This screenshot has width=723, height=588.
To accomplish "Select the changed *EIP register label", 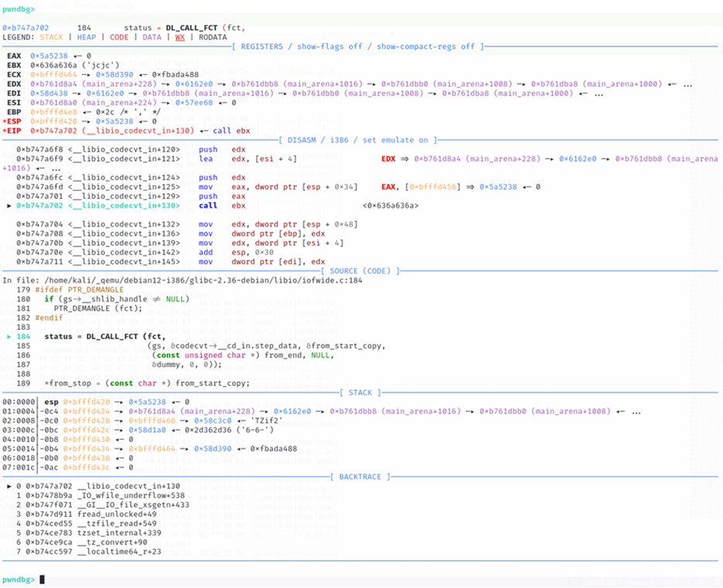I will tap(12, 131).
